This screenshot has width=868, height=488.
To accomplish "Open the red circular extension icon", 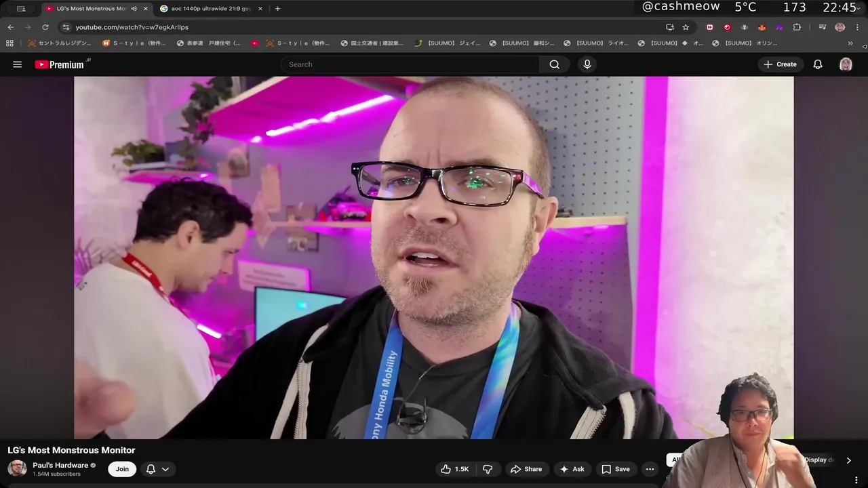I will [727, 27].
